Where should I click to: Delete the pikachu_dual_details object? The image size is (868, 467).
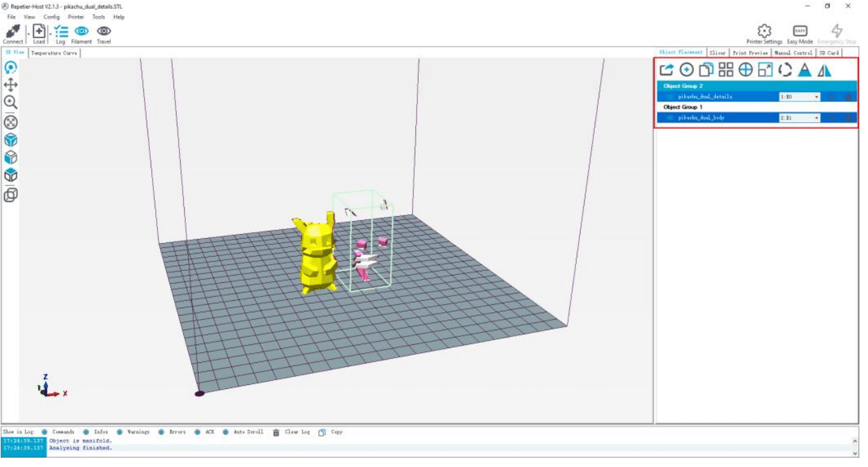(x=848, y=97)
